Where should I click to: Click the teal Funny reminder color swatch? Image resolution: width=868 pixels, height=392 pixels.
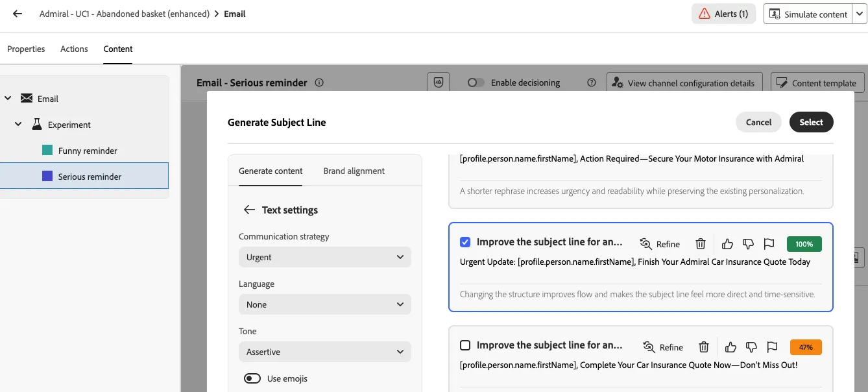(47, 151)
